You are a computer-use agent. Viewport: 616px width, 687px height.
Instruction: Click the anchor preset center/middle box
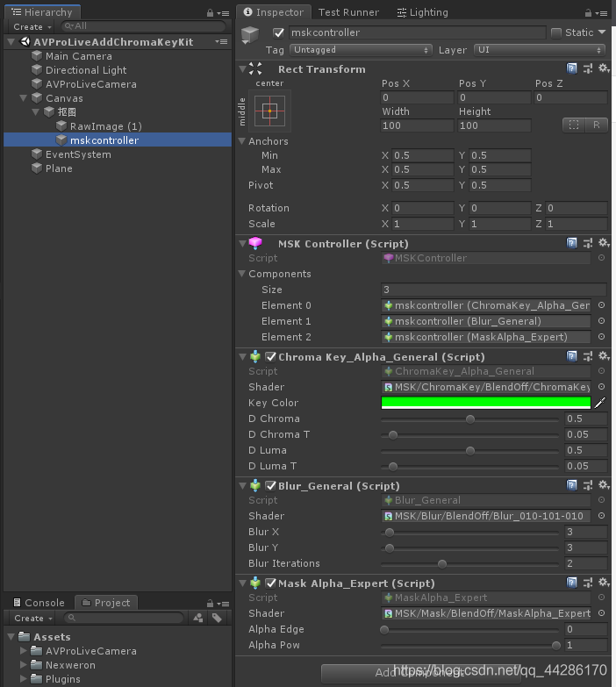click(x=270, y=111)
